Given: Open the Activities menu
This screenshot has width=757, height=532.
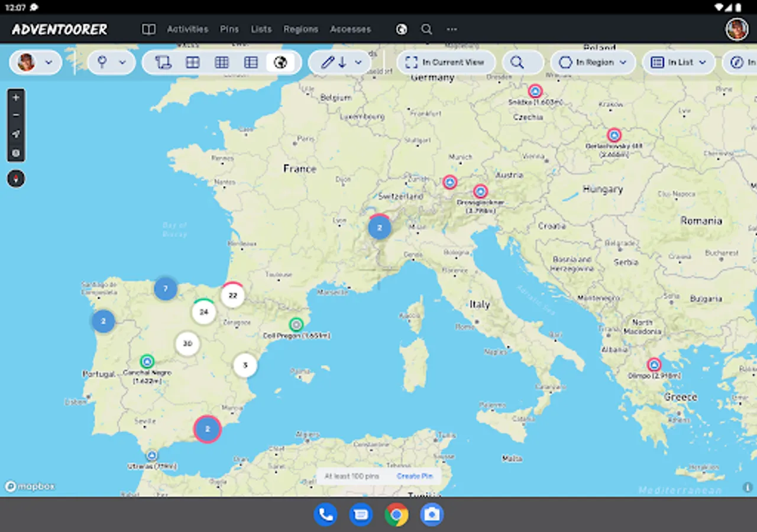Looking at the screenshot, I should [187, 29].
